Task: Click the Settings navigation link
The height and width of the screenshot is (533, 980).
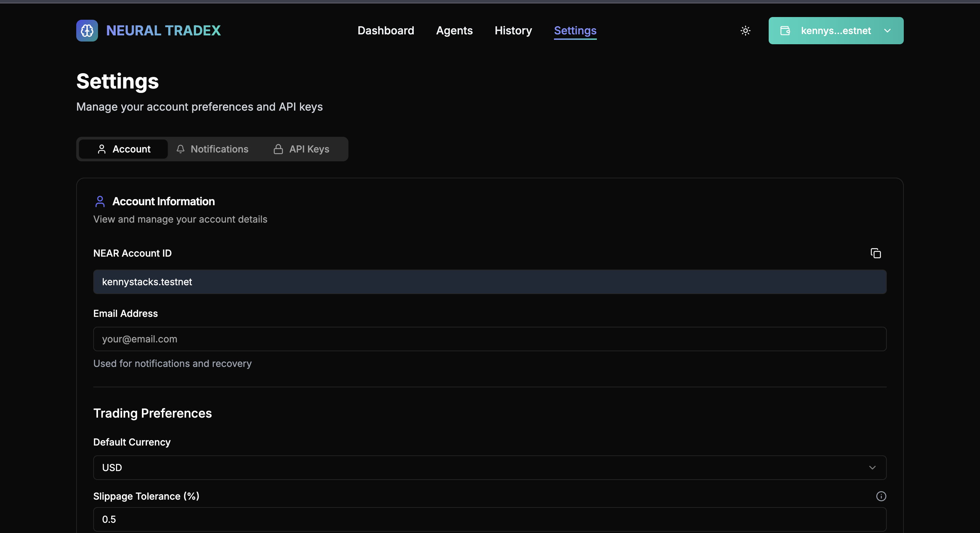Action: [575, 30]
